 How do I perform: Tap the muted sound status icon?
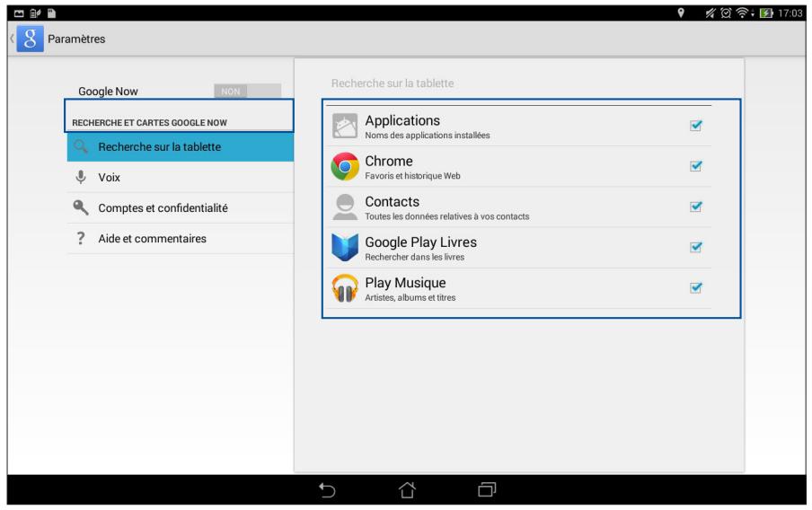[x=710, y=13]
